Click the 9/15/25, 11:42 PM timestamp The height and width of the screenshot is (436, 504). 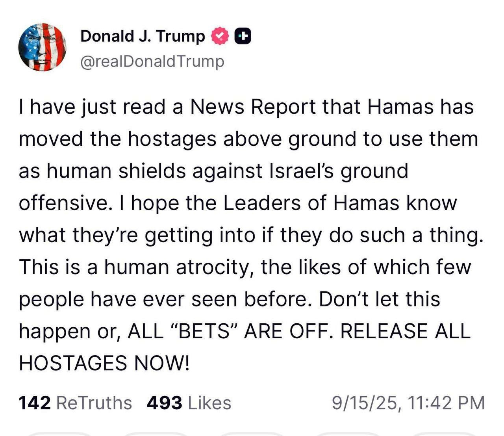tap(408, 403)
